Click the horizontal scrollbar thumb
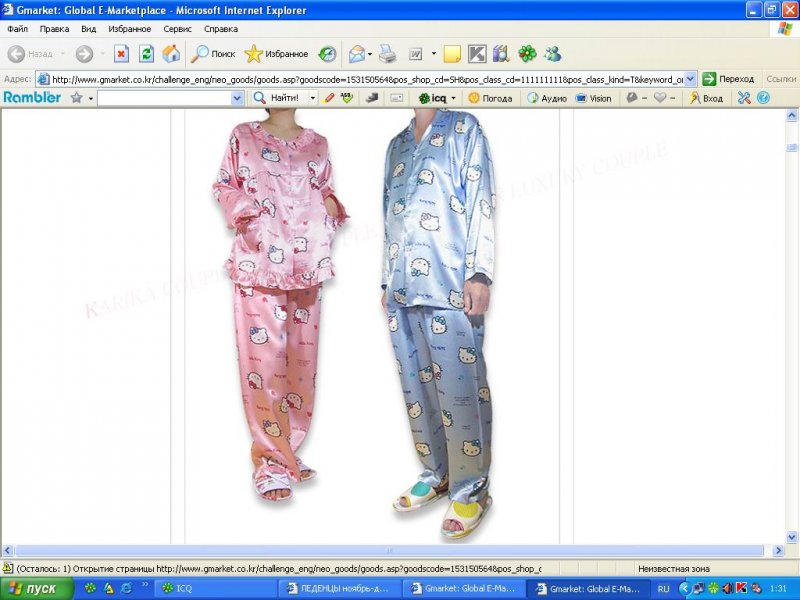800x600 pixels. click(389, 551)
